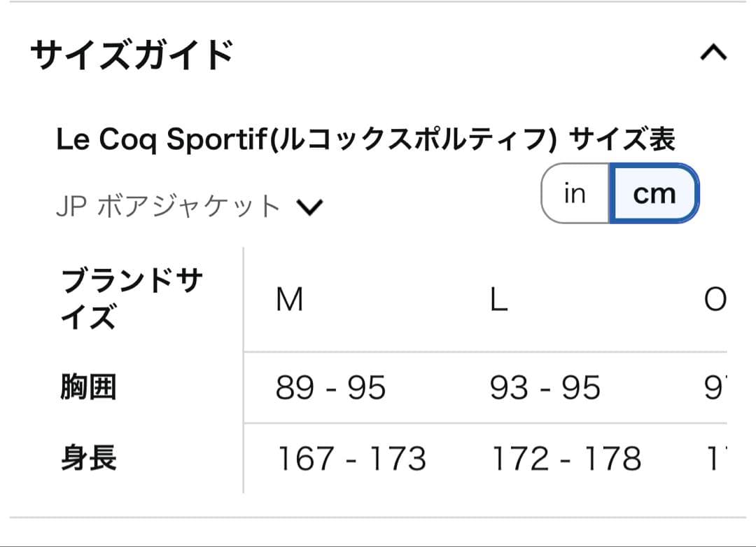Open the Le Coq Sportif size chart title
Screen dimensions: 756x547
[x=367, y=137]
